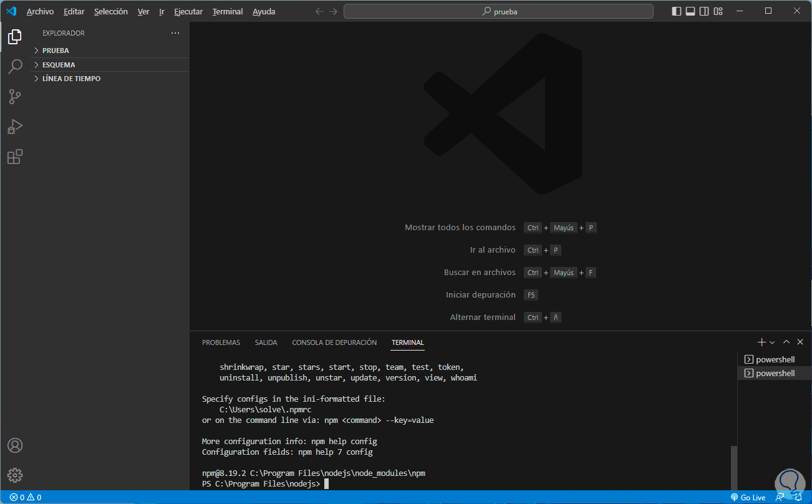Open the new terminal launch profile dropdown
Screen dimensions: 812x504
[x=772, y=342]
